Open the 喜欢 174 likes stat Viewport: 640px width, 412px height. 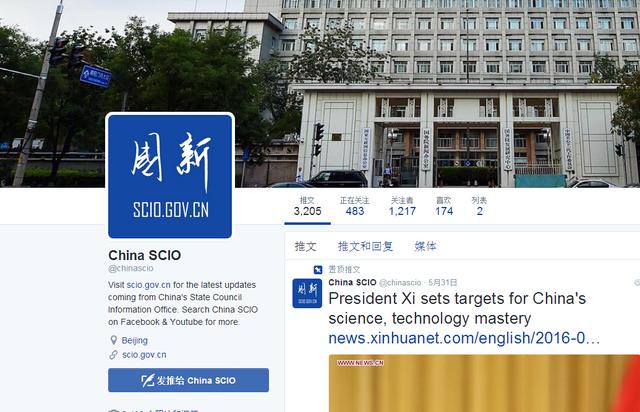(x=444, y=206)
